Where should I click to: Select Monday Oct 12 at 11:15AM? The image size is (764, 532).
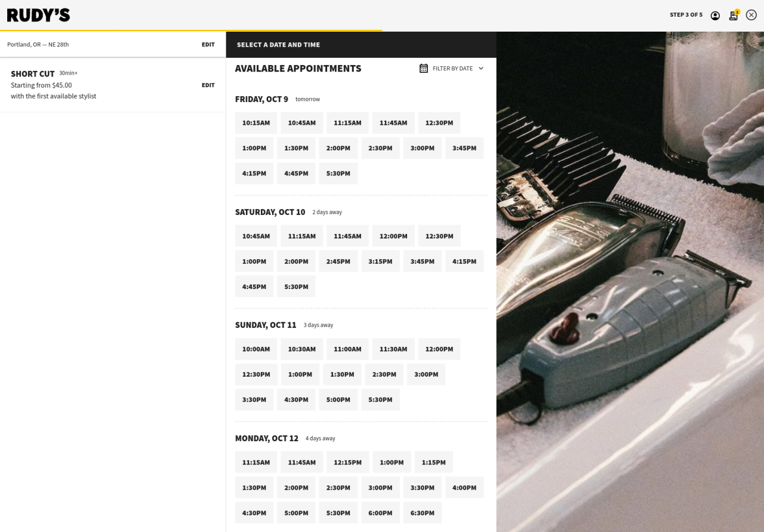click(256, 462)
